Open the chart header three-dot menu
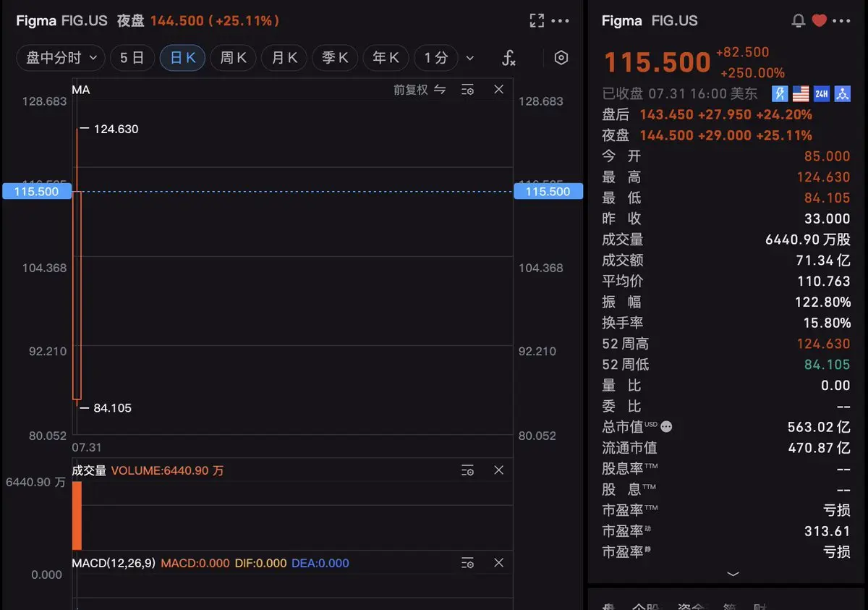Screen dimensions: 868x610 coord(561,21)
